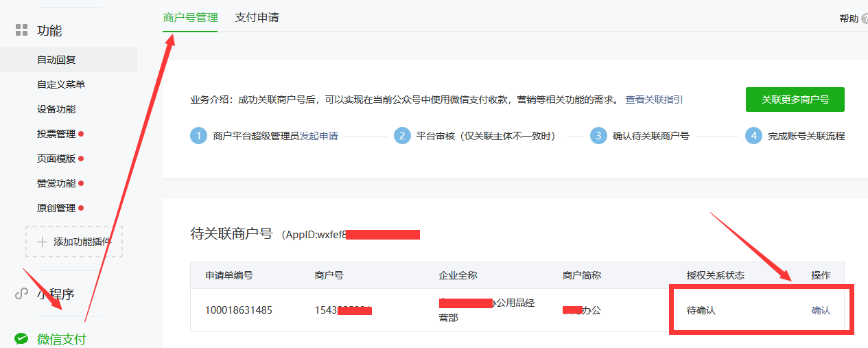The image size is (868, 348).
Task: Open 投票管理 in the sidebar
Action: pyautogui.click(x=56, y=134)
